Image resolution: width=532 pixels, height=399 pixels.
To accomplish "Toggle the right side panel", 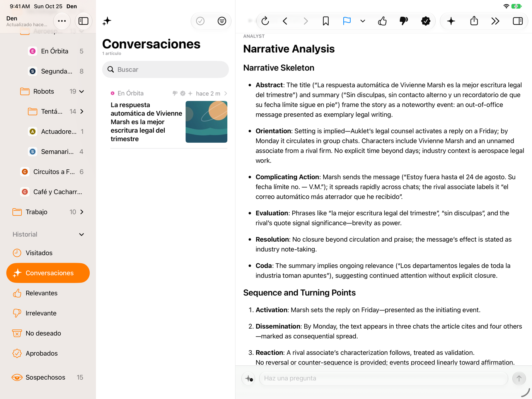I will tap(518, 21).
